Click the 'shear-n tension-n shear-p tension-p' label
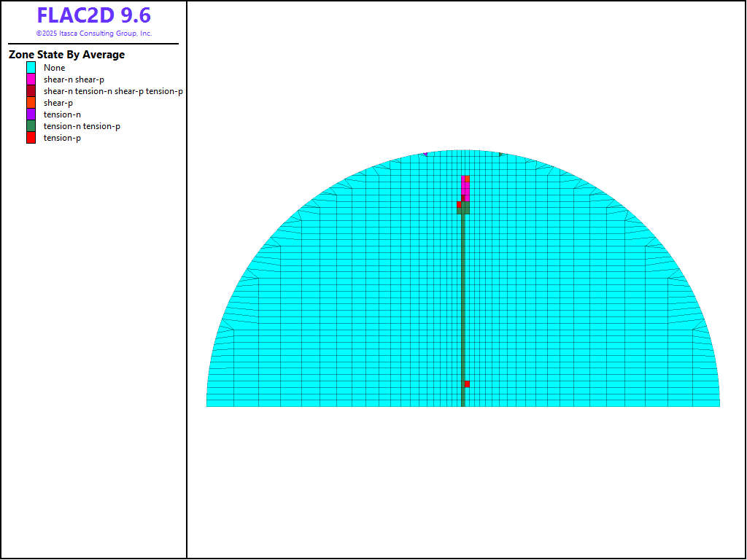 click(x=113, y=91)
